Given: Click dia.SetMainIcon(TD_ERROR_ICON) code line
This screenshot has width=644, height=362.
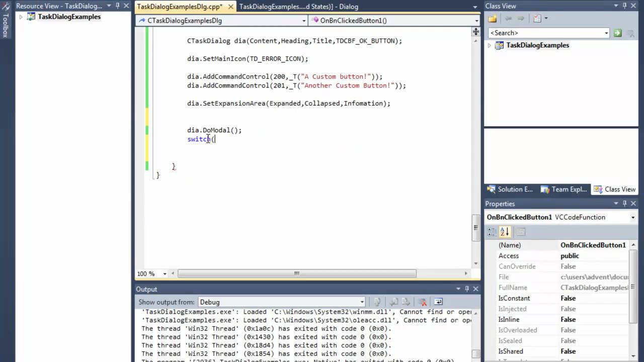Looking at the screenshot, I should coord(248,59).
